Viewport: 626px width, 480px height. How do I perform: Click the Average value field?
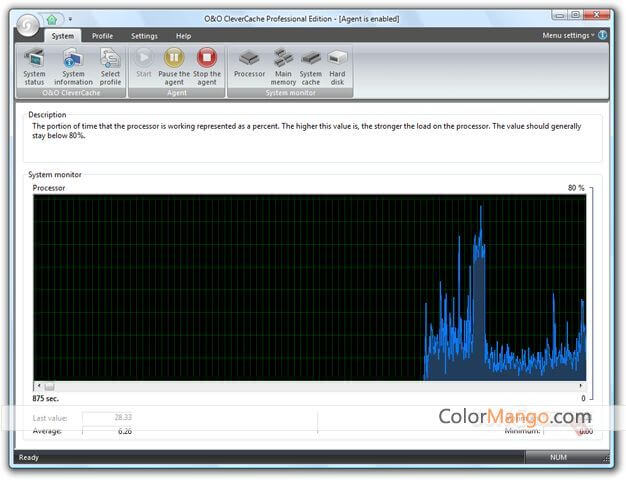108,431
